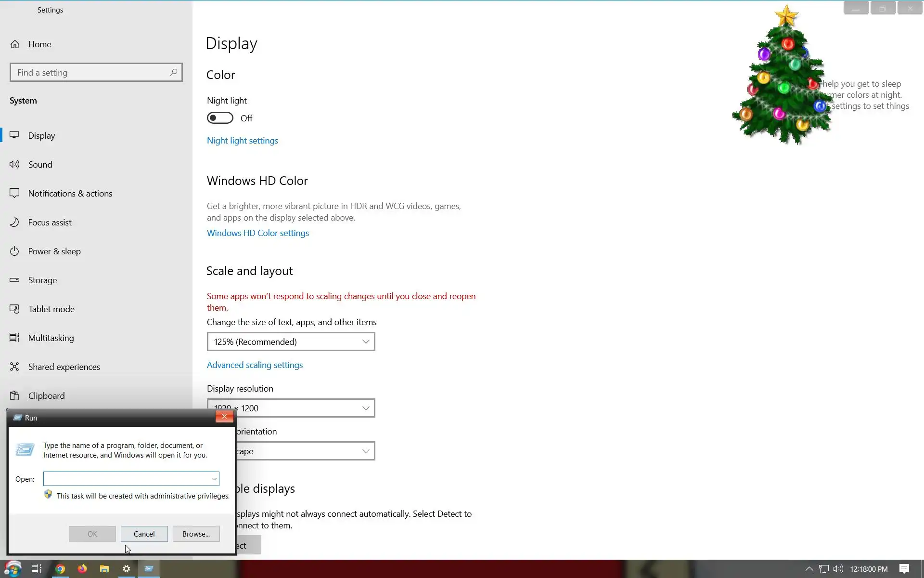Open the Action Center notification icon
The image size is (924, 578).
[904, 569]
